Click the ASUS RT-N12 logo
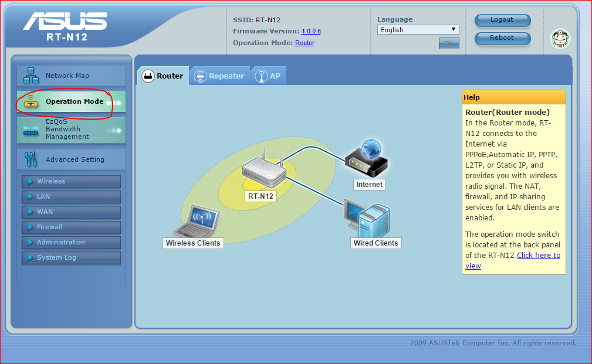 pos(66,26)
